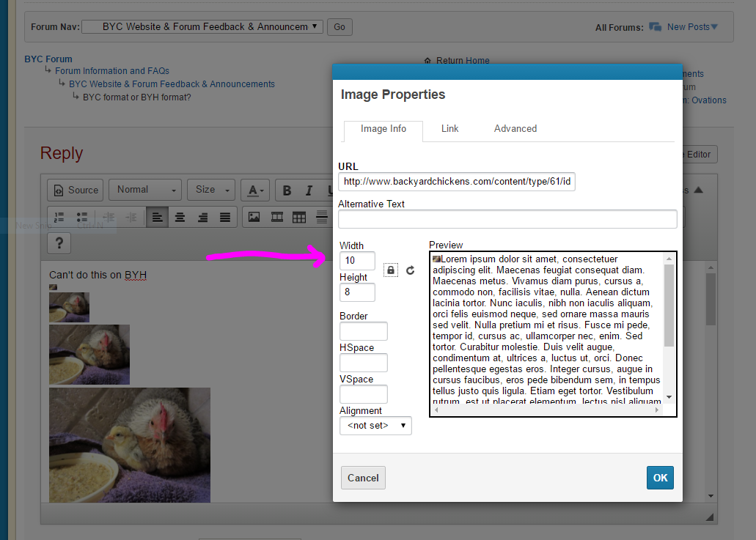Viewport: 756px width, 540px height.
Task: Apply bold formatting with the B icon
Action: coord(287,191)
